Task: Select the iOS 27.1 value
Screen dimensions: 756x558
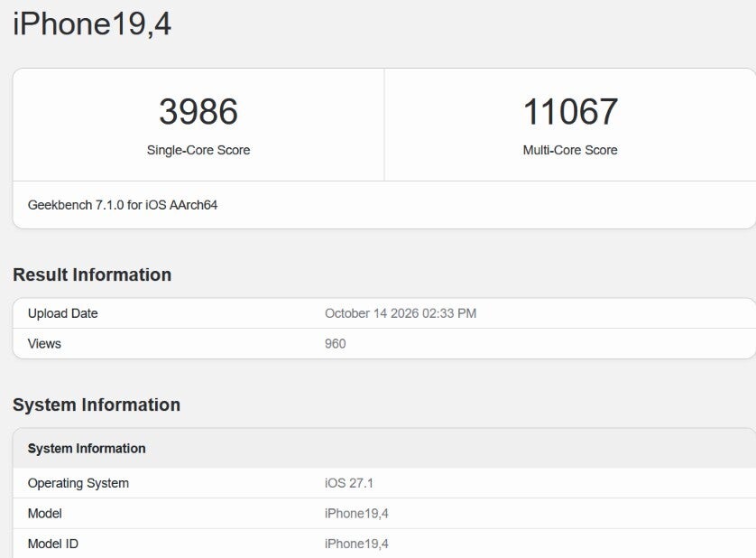Action: pyautogui.click(x=348, y=483)
